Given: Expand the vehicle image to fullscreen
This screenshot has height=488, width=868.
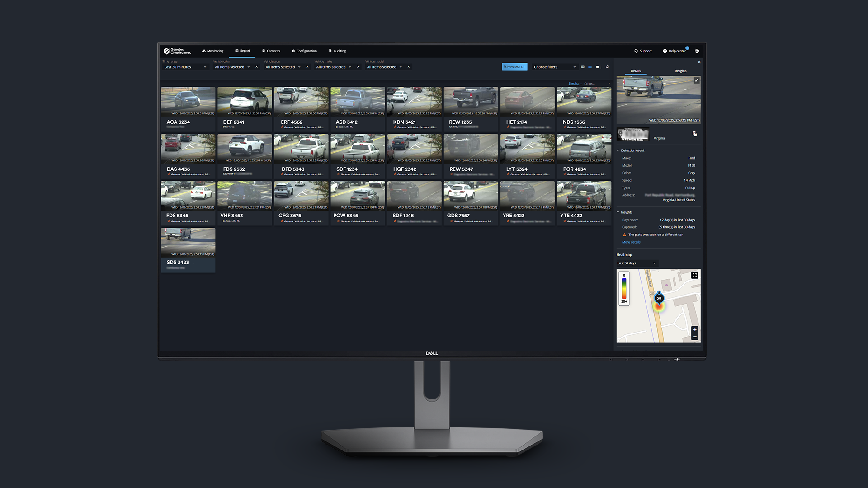Looking at the screenshot, I should click(x=697, y=80).
